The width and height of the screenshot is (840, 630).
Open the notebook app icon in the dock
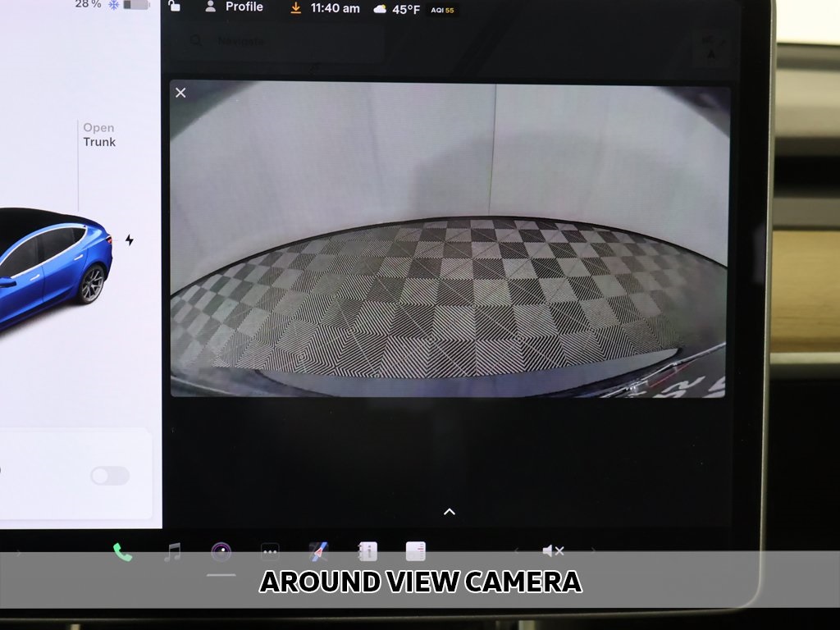(x=367, y=552)
